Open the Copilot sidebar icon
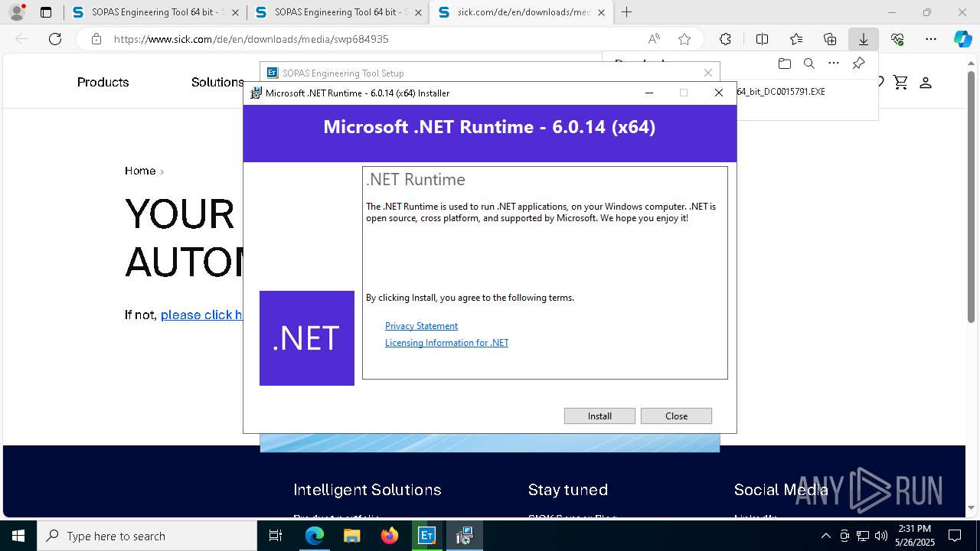980x551 pixels. [x=962, y=39]
